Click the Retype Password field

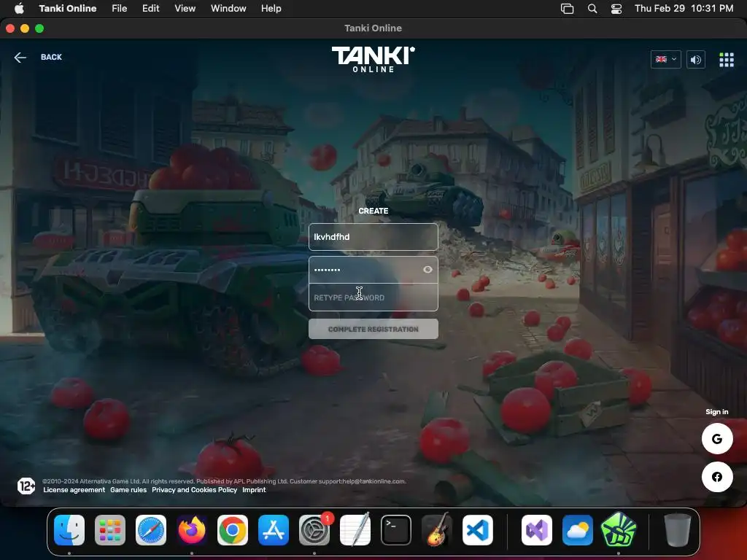tap(373, 297)
